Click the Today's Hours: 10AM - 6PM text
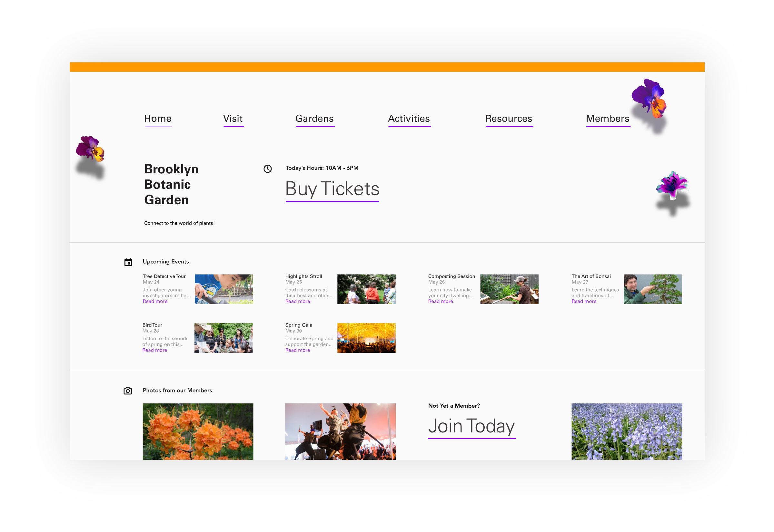Viewport: 774px width, 532px height. pos(322,168)
